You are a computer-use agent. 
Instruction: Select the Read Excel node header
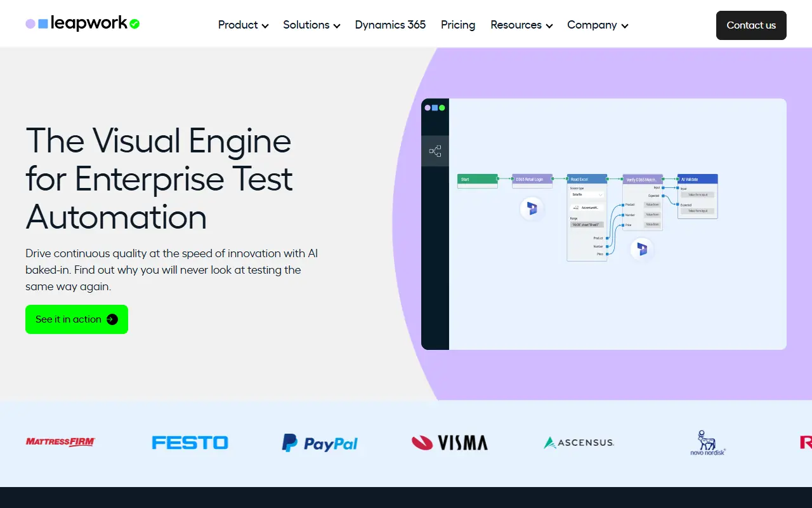(x=587, y=179)
